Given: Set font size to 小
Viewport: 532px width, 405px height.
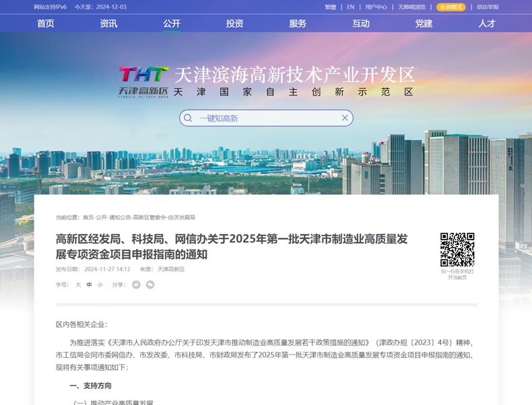Looking at the screenshot, I should [x=100, y=285].
